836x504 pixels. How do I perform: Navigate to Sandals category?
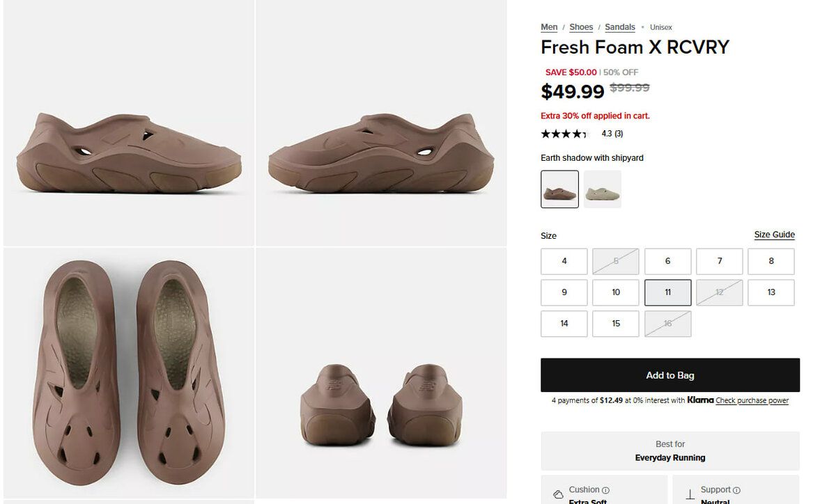point(620,27)
